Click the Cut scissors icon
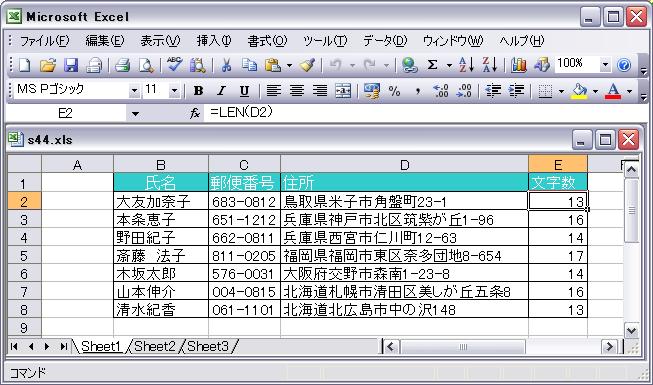 tap(226, 65)
